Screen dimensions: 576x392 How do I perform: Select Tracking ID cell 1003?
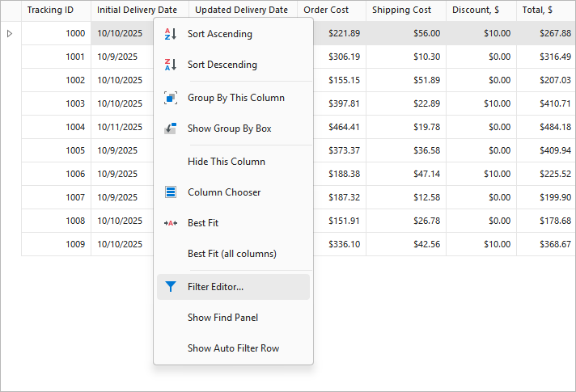click(56, 104)
